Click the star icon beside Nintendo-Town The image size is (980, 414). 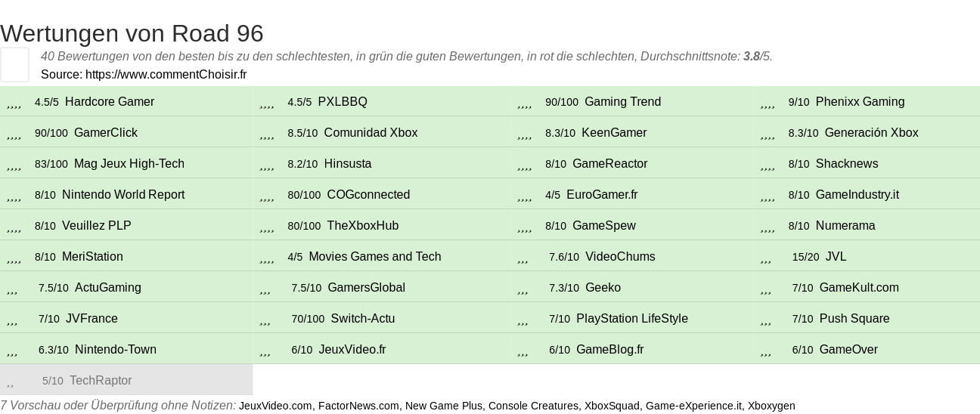12,350
